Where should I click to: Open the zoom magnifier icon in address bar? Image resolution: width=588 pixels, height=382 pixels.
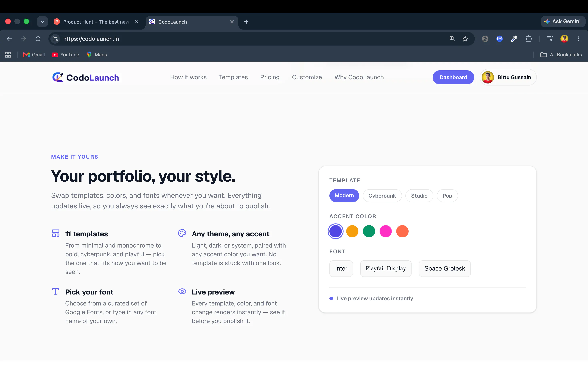click(x=452, y=39)
